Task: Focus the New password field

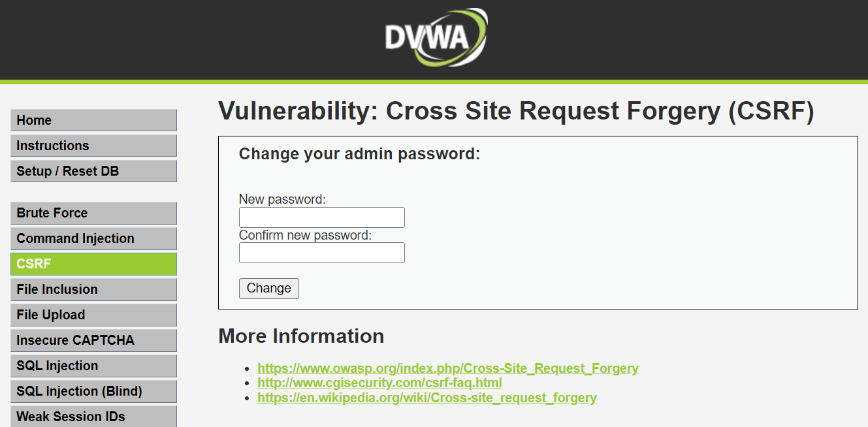Action: pyautogui.click(x=321, y=217)
